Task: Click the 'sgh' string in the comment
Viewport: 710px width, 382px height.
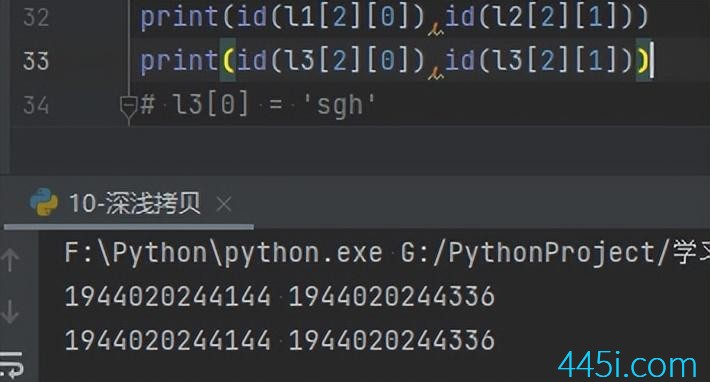Action: point(340,105)
